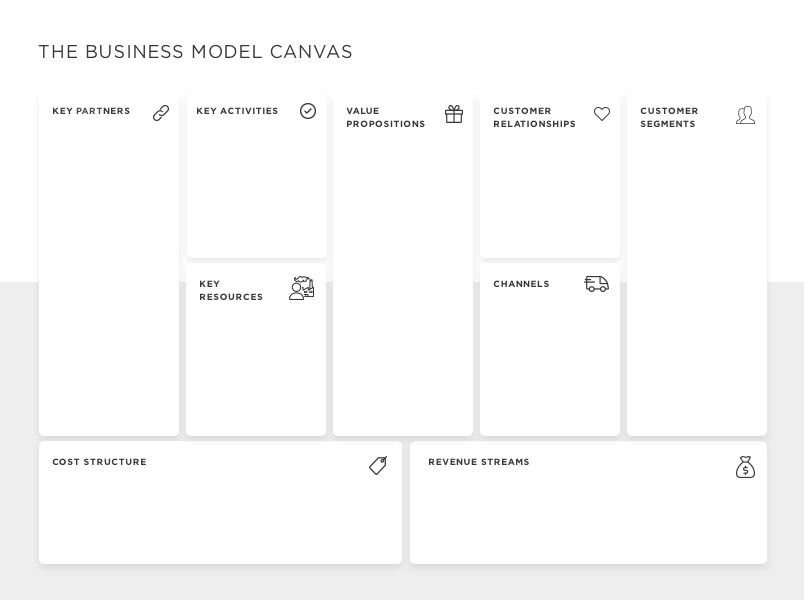This screenshot has width=804, height=600.
Task: Select the Key Resources heading
Action: pyautogui.click(x=231, y=290)
